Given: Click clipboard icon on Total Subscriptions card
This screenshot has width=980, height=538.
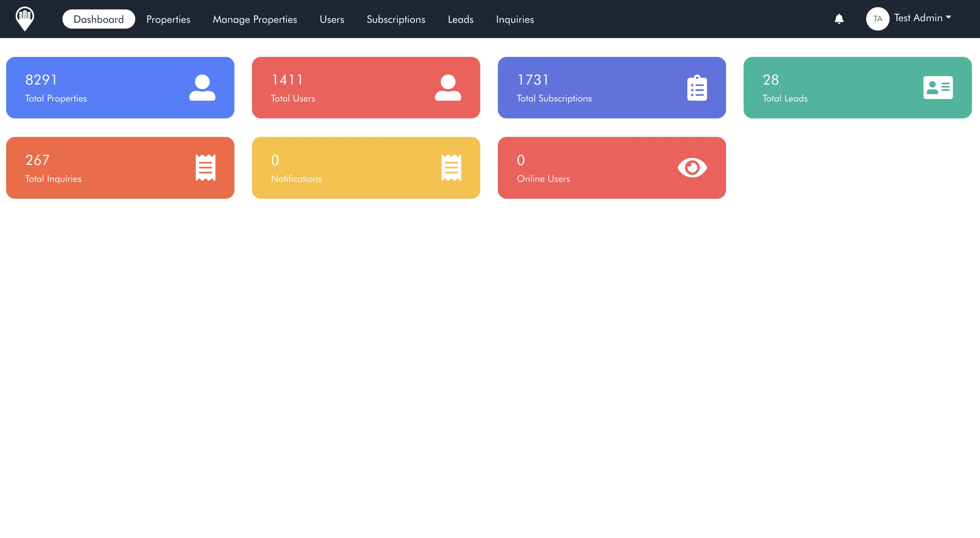Looking at the screenshot, I should [696, 88].
